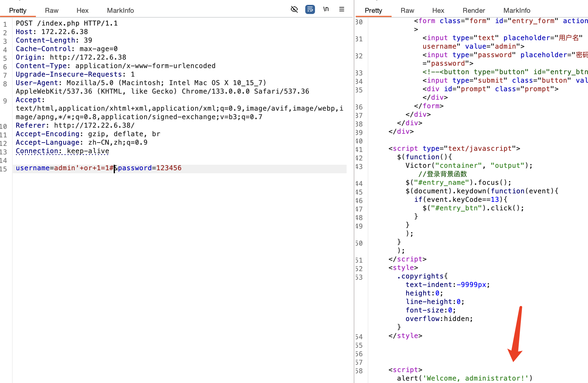The width and height of the screenshot is (588, 383).
Task: Click the Content-Type header line
Action: tap(116, 66)
